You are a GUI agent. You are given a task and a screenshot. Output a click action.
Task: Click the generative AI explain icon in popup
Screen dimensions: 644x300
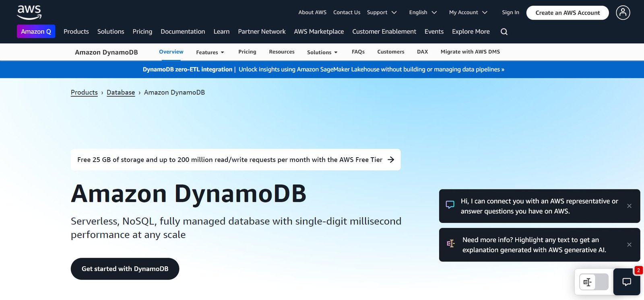click(450, 243)
